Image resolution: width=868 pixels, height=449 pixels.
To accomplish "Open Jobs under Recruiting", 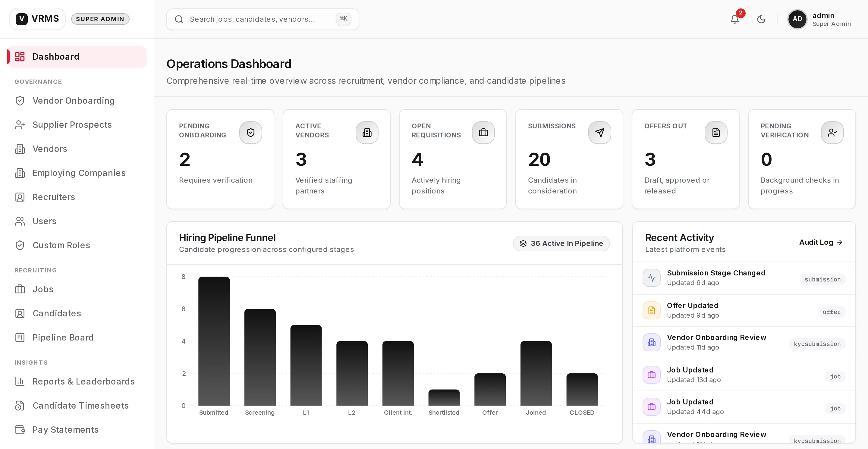I will coord(77,289).
